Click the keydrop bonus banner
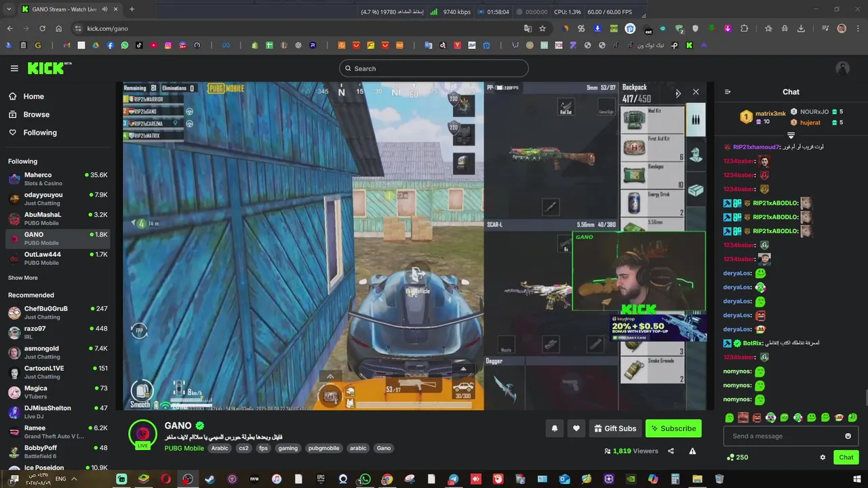Screen dimensions: 868x488 [658, 327]
